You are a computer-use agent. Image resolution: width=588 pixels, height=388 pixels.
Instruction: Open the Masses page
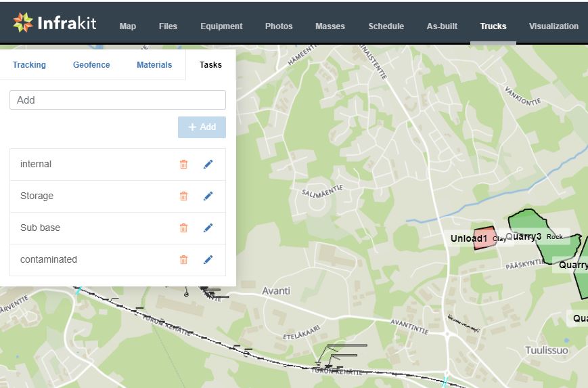[x=330, y=26]
